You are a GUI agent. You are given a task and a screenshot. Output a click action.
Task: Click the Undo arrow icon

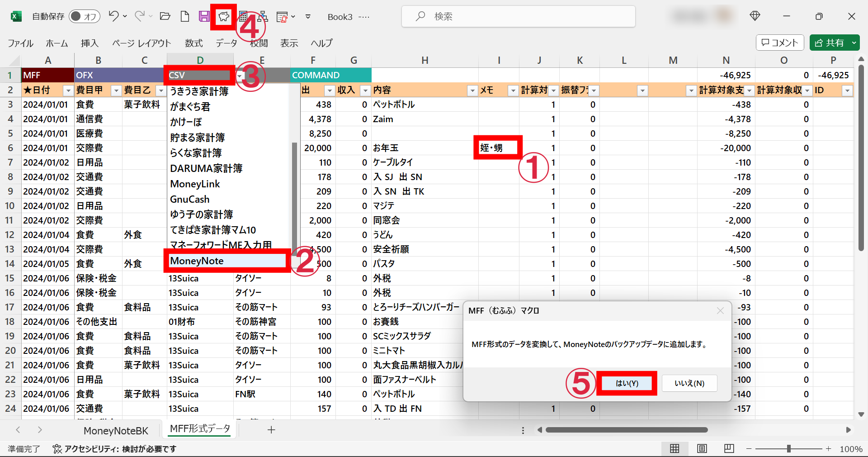pos(113,16)
